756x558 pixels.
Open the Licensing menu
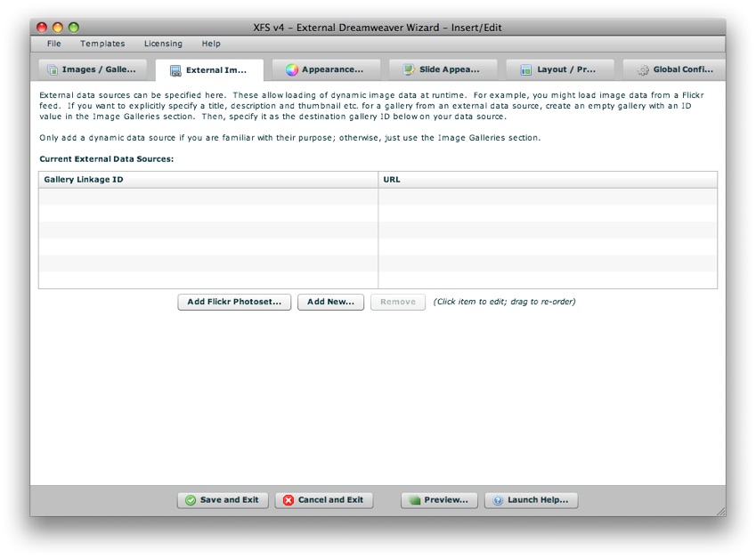click(x=163, y=44)
